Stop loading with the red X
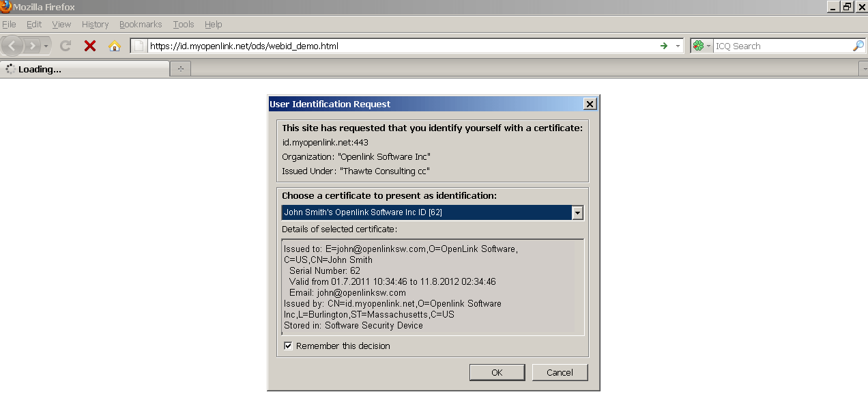The width and height of the screenshot is (868, 405). pos(89,46)
